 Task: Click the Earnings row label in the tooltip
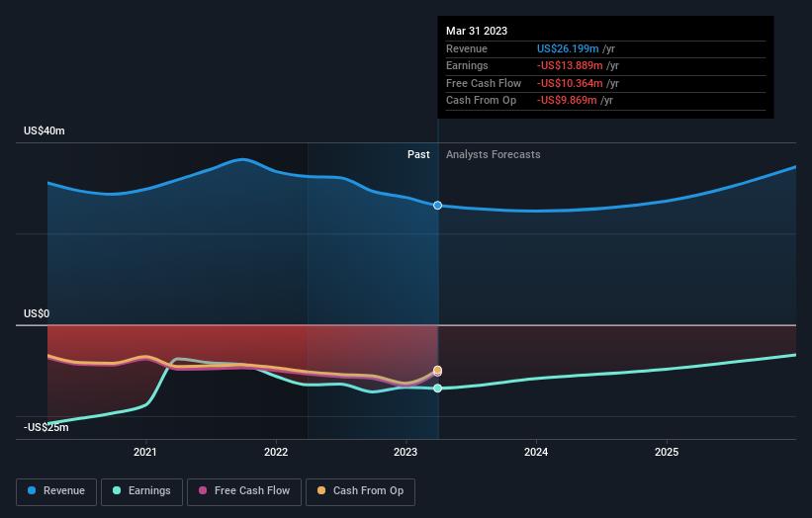click(x=467, y=65)
